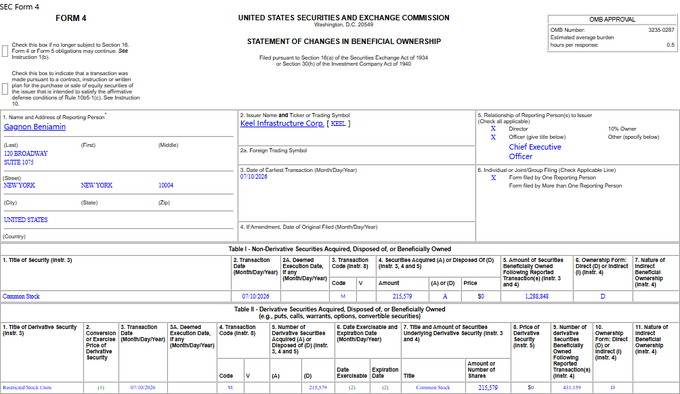Select the X mark next to Officer
680x394 pixels.
(493, 137)
